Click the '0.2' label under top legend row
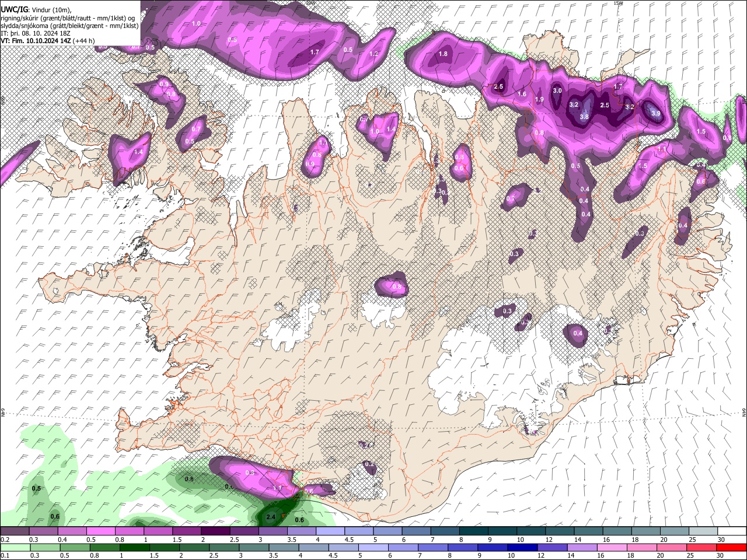 [x=4, y=540]
